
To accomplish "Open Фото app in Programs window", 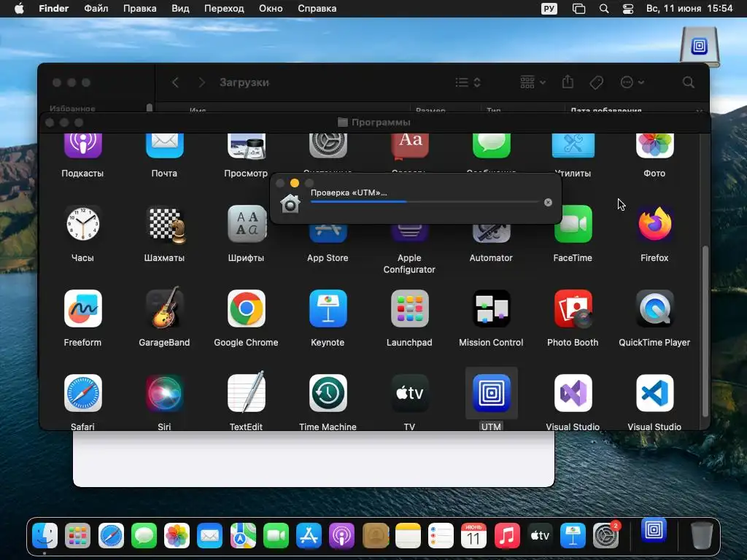I will (654, 146).
